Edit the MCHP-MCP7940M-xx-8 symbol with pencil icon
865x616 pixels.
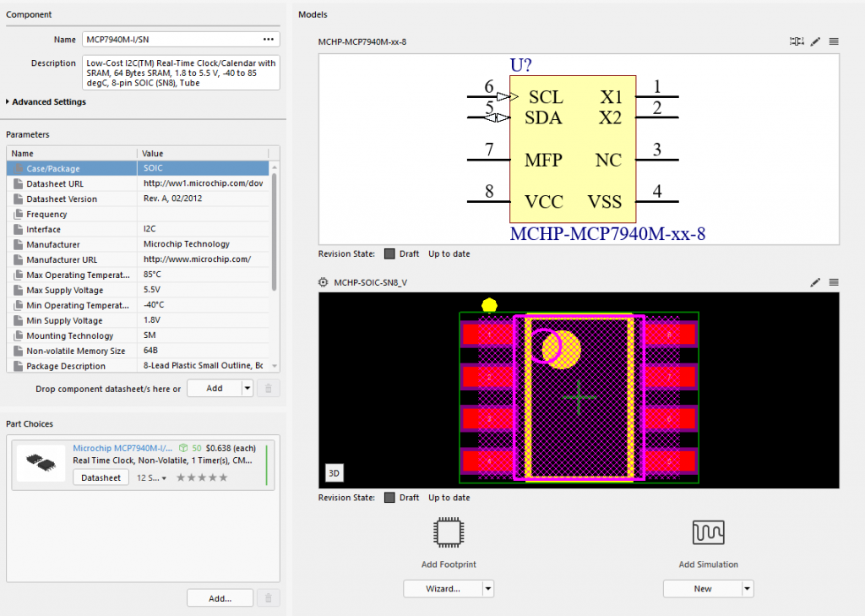(815, 41)
